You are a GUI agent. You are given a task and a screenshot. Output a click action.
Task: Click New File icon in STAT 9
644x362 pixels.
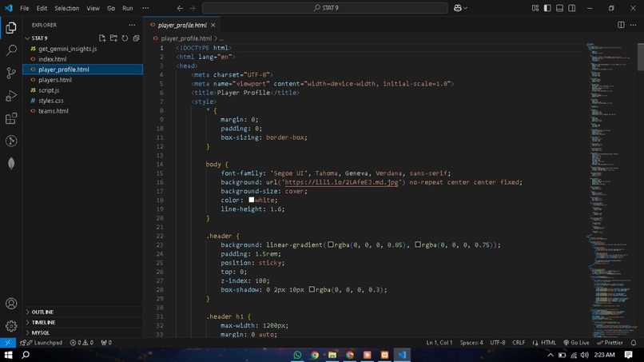102,38
